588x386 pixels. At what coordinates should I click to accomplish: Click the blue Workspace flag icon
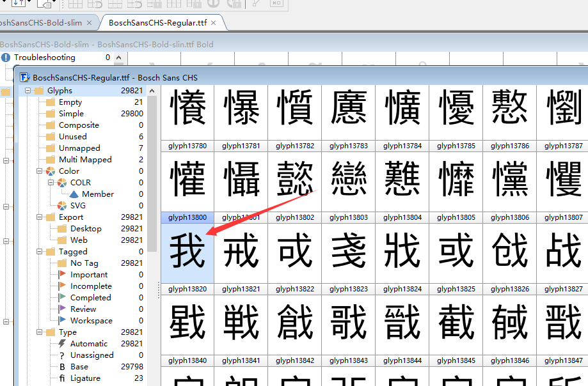click(x=62, y=320)
